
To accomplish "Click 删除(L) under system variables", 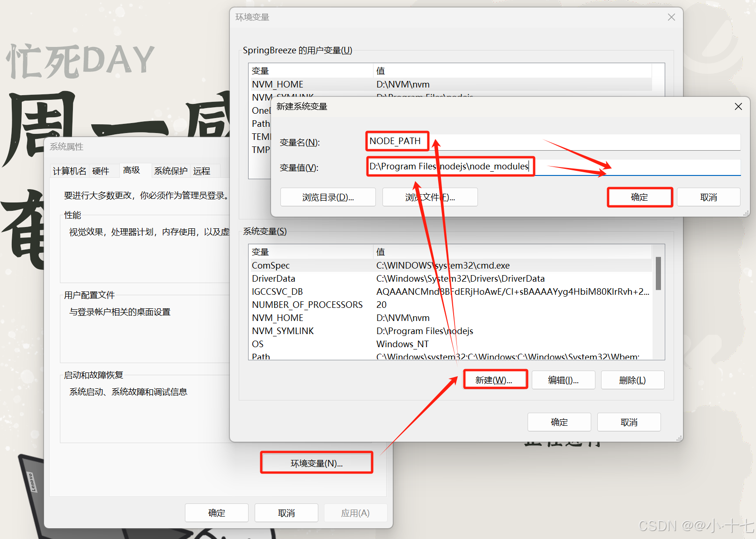I will click(x=632, y=380).
